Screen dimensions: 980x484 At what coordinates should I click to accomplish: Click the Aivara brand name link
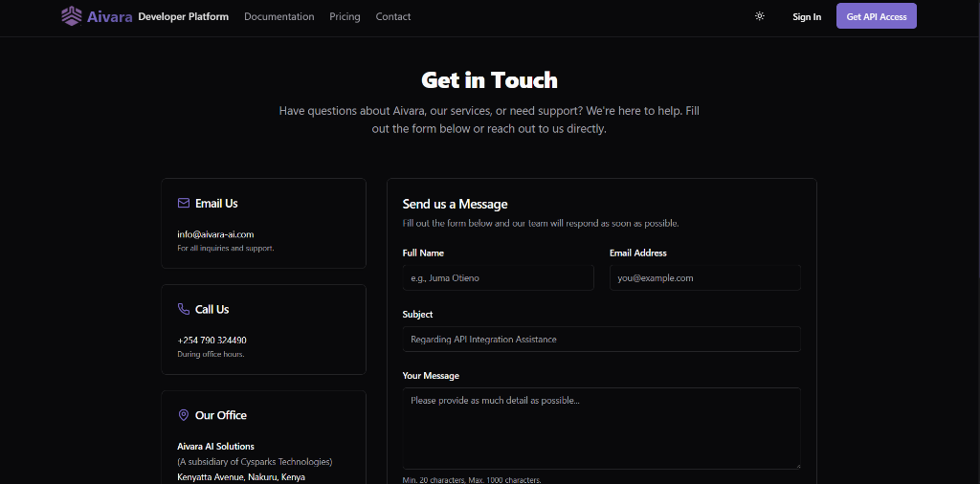(x=110, y=17)
